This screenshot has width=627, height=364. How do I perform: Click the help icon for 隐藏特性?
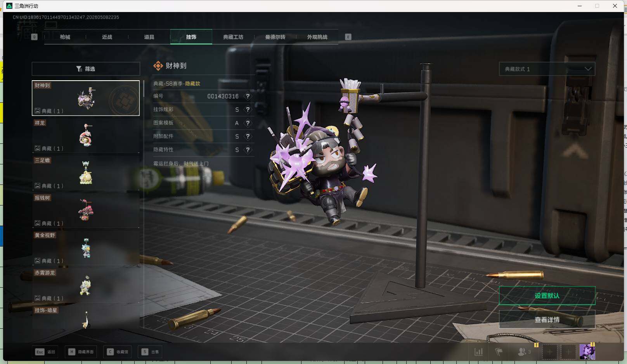248,150
